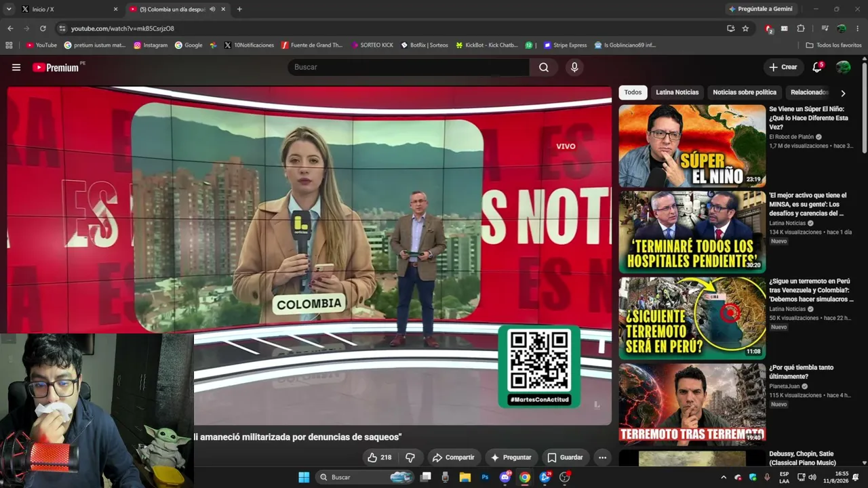Go back to the previous page
Image resolution: width=868 pixels, height=488 pixels.
[x=10, y=28]
